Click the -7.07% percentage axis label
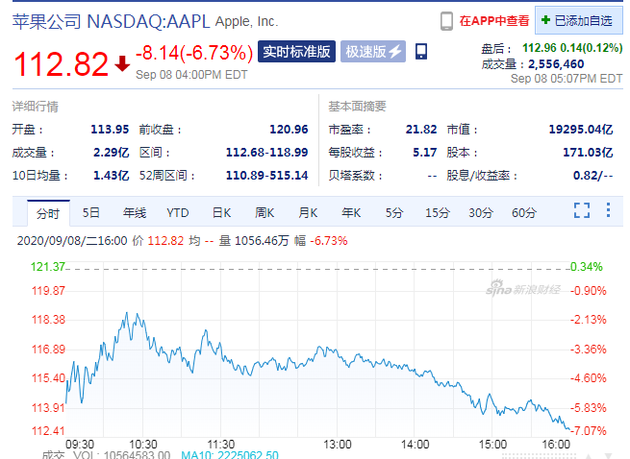The image size is (630, 459). point(588,431)
